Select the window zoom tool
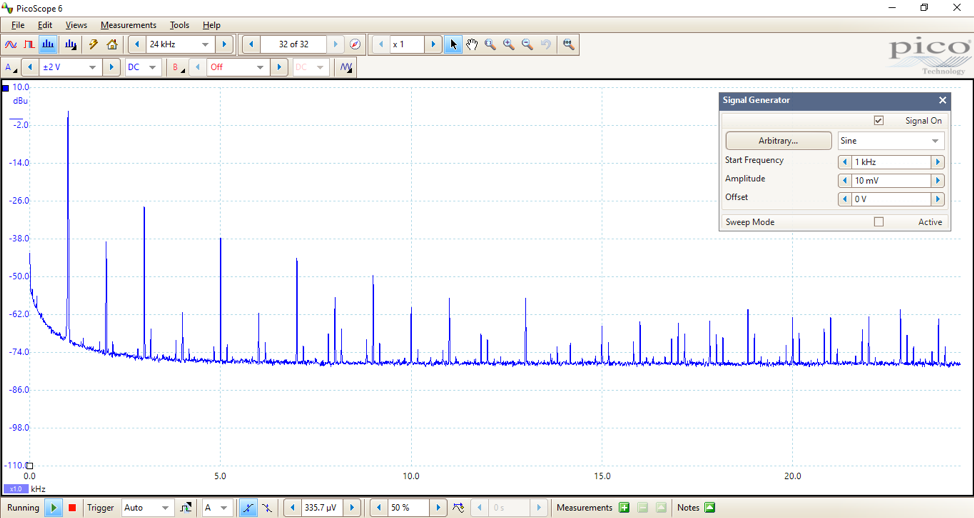The height and width of the screenshot is (518, 974). point(490,45)
